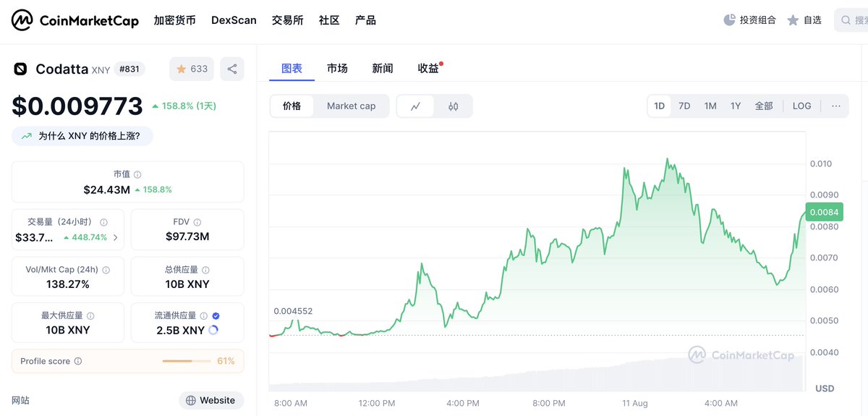This screenshot has height=416, width=868.
Task: Open the portfolio pie icon
Action: tap(729, 20)
